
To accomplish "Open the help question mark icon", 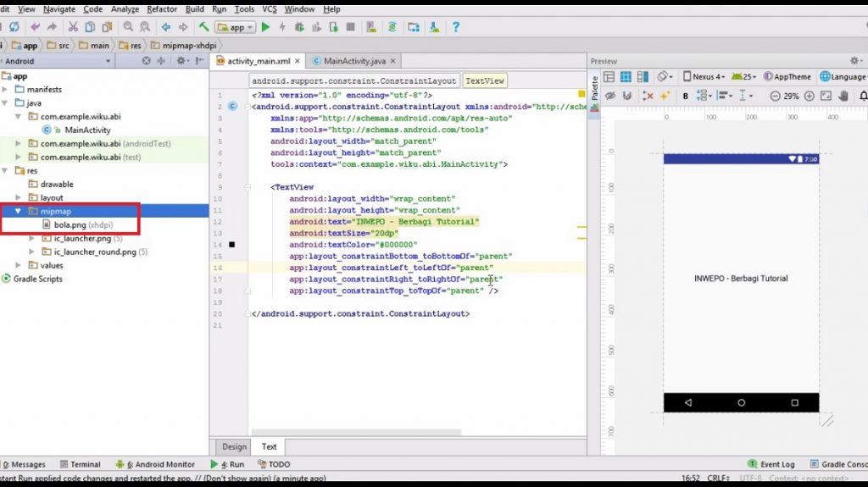I will point(456,27).
